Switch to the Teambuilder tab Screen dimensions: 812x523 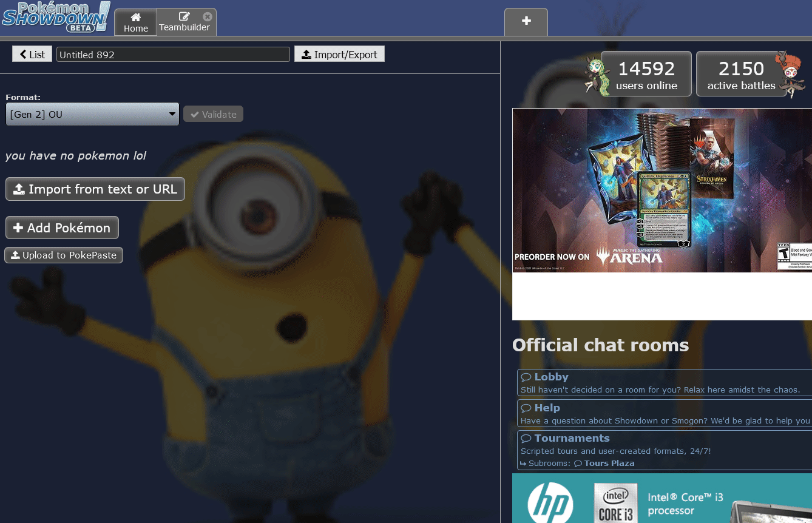(186, 22)
